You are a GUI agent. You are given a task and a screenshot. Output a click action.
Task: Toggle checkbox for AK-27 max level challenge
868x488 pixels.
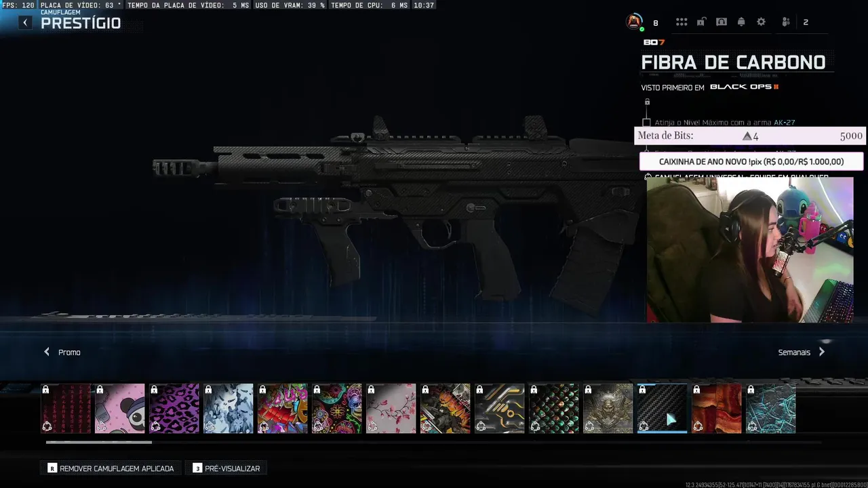646,123
